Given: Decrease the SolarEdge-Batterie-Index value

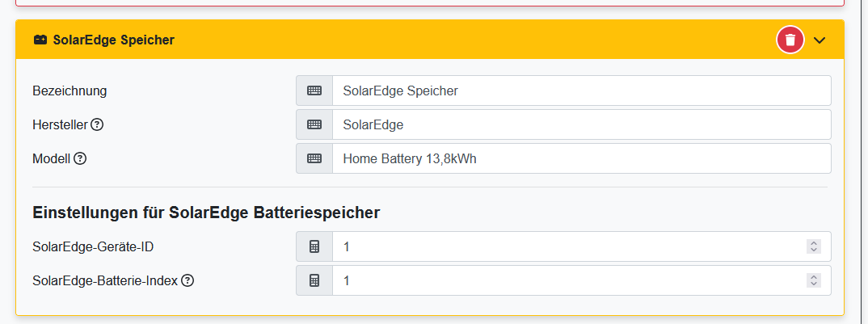Looking at the screenshot, I should pyautogui.click(x=814, y=284).
